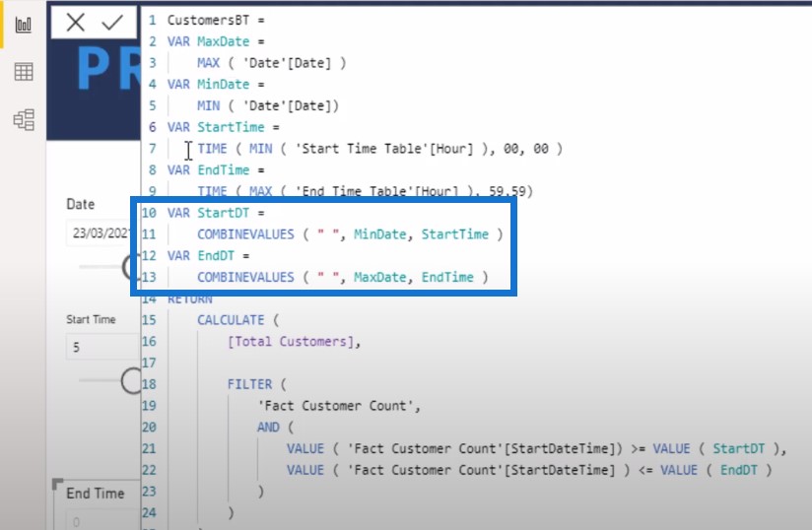812x530 pixels.
Task: Click the 'CustomersBT =' measure name on line 1
Action: click(x=216, y=20)
